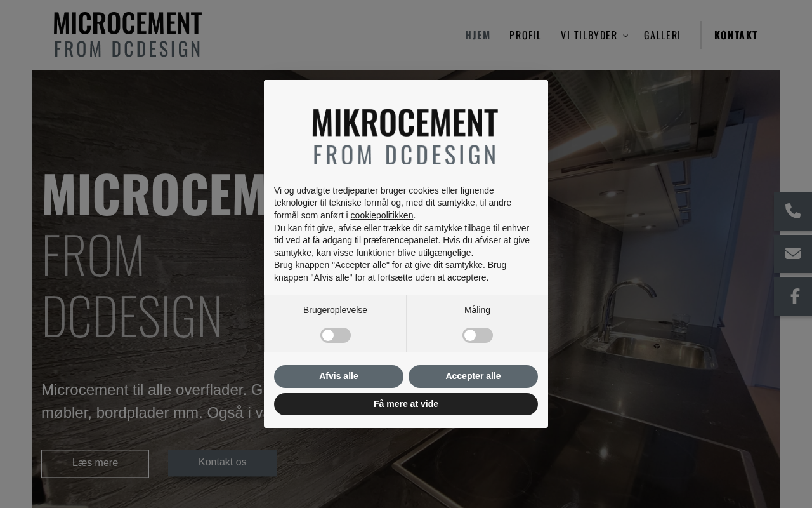This screenshot has height=508, width=812.
Task: Open the Profil menu item
Action: coord(525,35)
